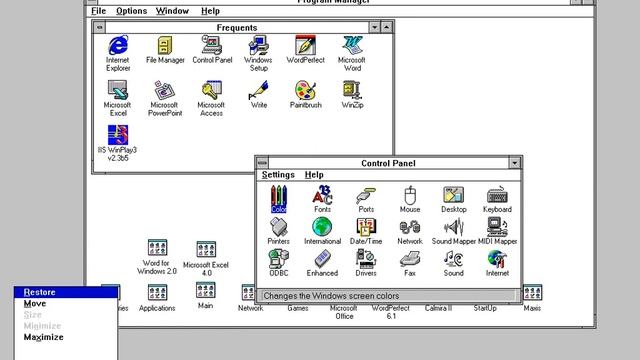
Task: Click the Calmira II group label
Action: pyautogui.click(x=438, y=308)
